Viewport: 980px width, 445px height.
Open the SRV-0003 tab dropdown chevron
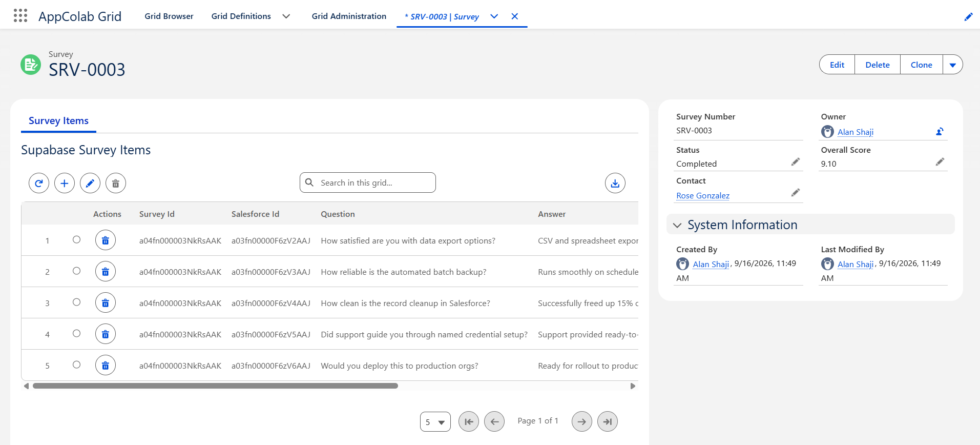tap(494, 16)
